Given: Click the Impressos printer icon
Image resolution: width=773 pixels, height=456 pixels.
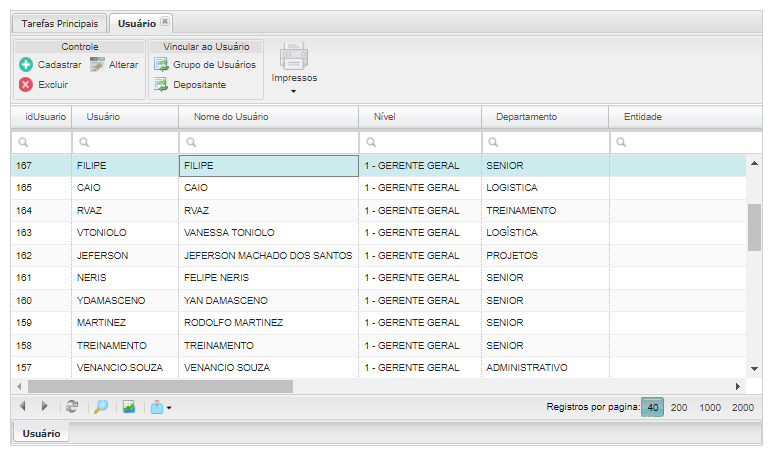Looking at the screenshot, I should point(294,56).
